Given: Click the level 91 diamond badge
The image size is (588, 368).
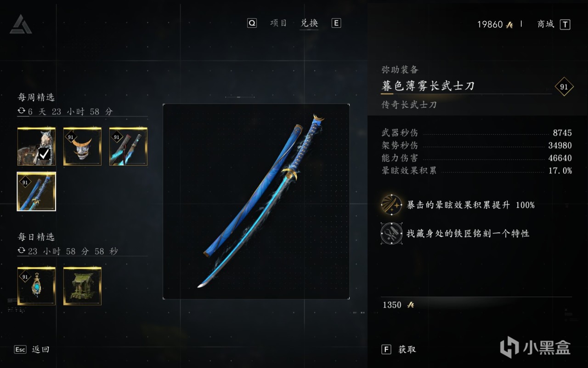Looking at the screenshot, I should (564, 86).
